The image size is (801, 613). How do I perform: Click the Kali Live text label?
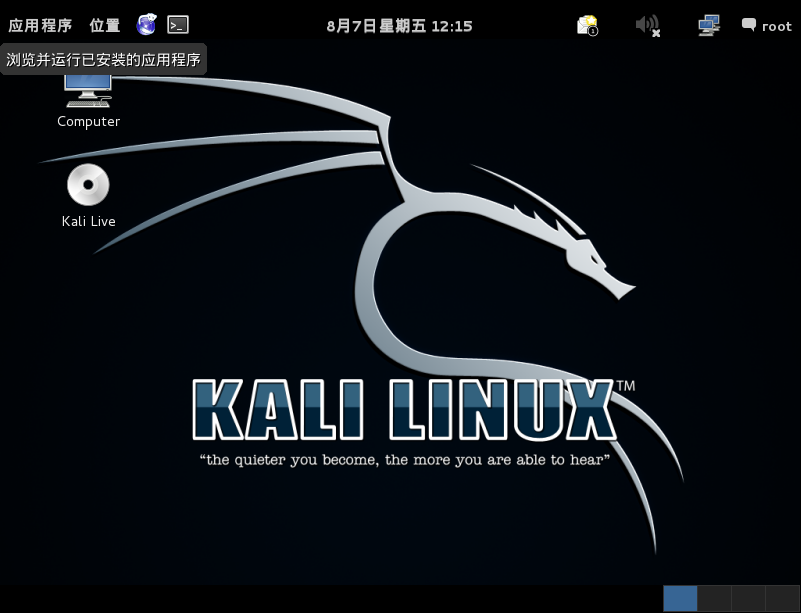[x=88, y=221]
